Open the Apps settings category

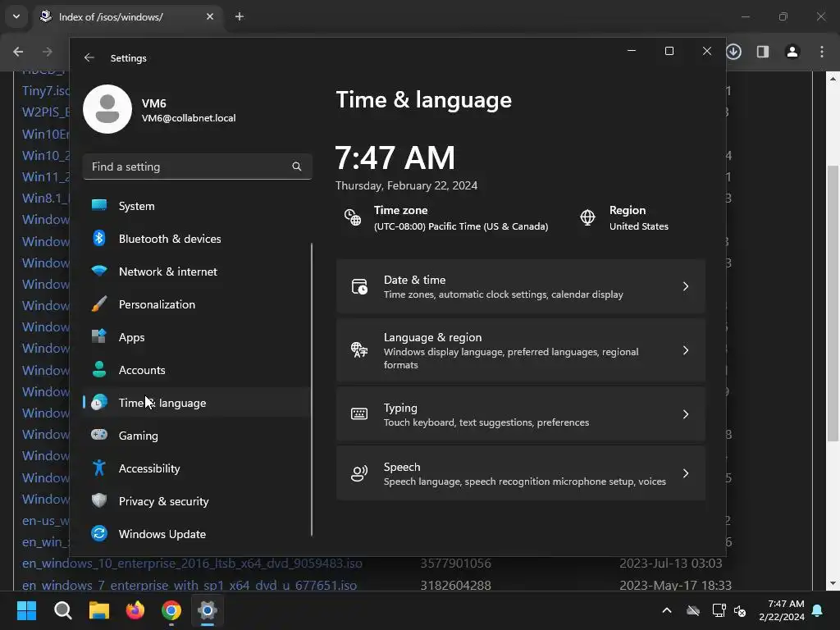click(197, 337)
